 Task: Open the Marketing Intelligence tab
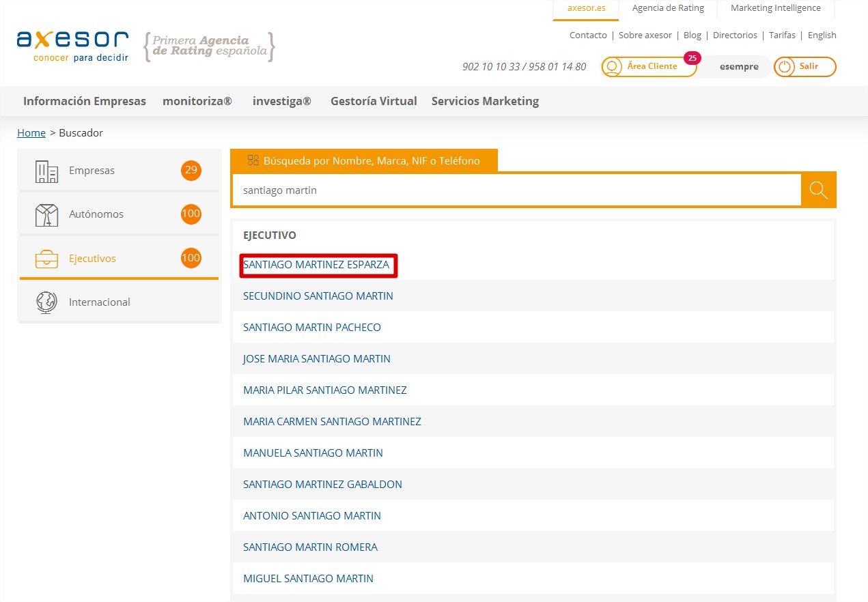[x=776, y=8]
